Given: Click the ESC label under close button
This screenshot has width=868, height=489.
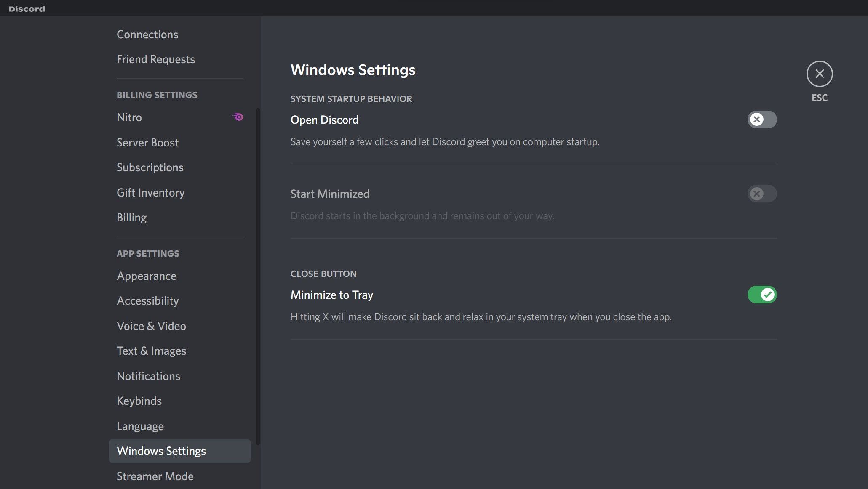Looking at the screenshot, I should pyautogui.click(x=820, y=98).
